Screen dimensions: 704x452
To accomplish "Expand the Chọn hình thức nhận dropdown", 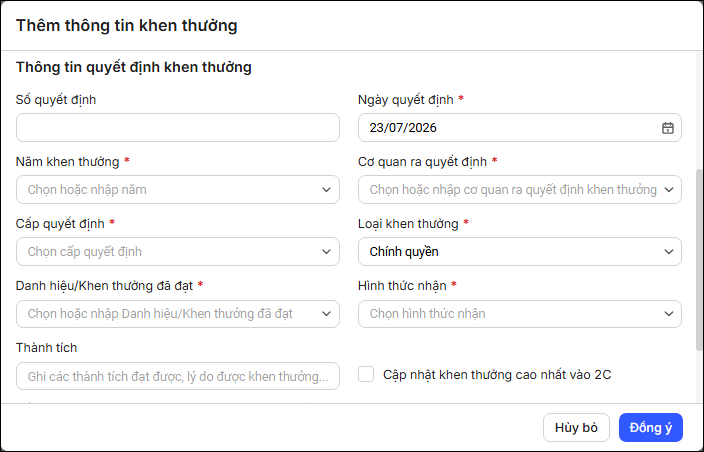I will pyautogui.click(x=519, y=314).
